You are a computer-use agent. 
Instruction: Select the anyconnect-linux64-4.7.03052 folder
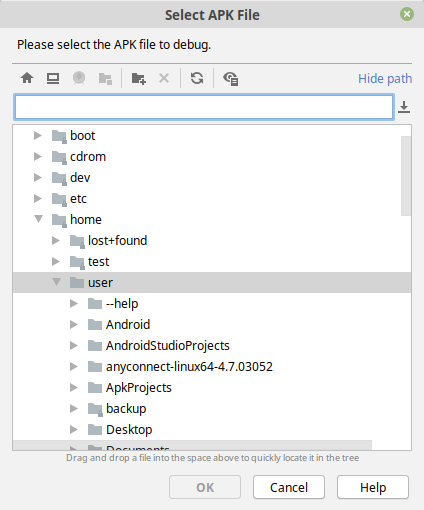[x=189, y=366]
